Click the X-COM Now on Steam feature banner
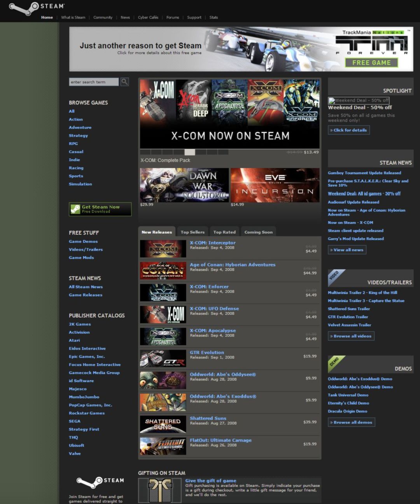The width and height of the screenshot is (420, 504). [230, 114]
